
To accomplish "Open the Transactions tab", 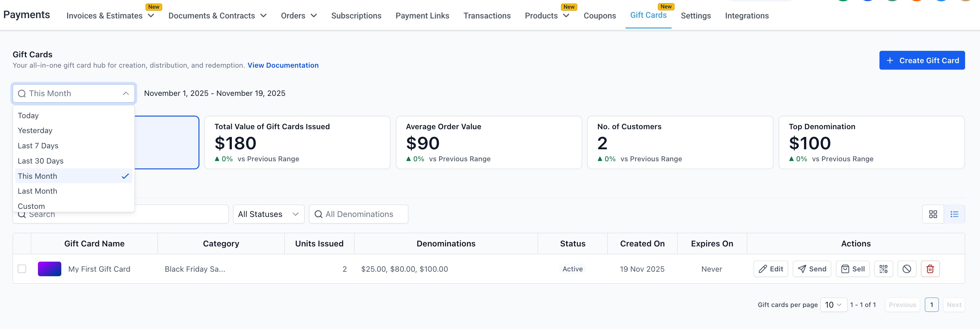I will click(486, 16).
